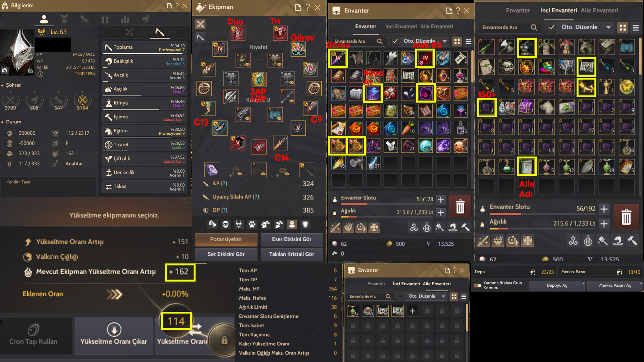The height and width of the screenshot is (362, 644).
Task: Toggle Yardımcı/Kahya Grup Komutu switch
Action: click(477, 285)
